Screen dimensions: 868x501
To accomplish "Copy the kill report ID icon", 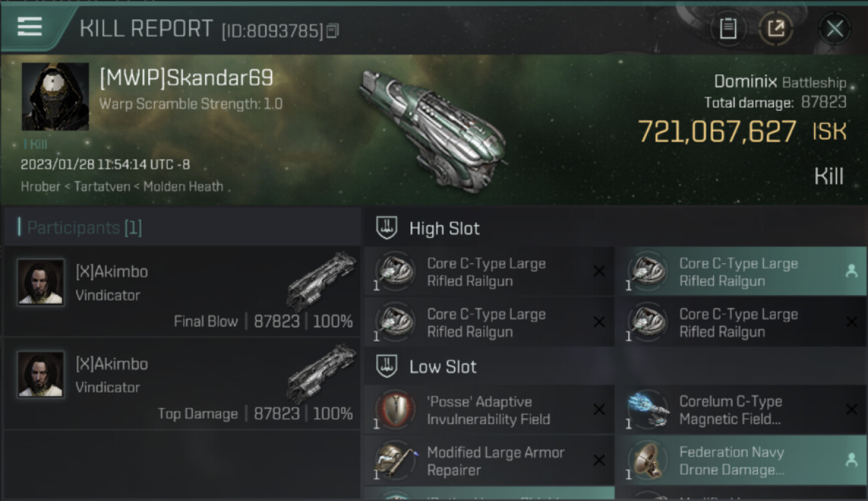I will (x=333, y=31).
